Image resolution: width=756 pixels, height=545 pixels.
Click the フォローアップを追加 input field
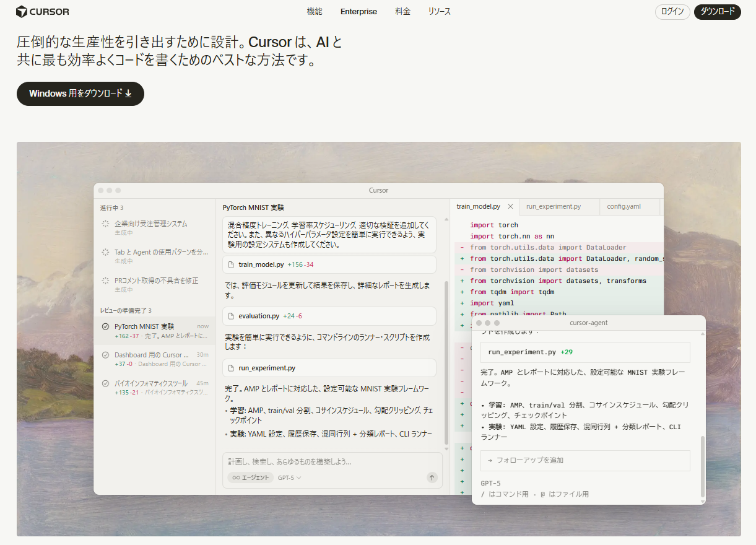click(585, 460)
